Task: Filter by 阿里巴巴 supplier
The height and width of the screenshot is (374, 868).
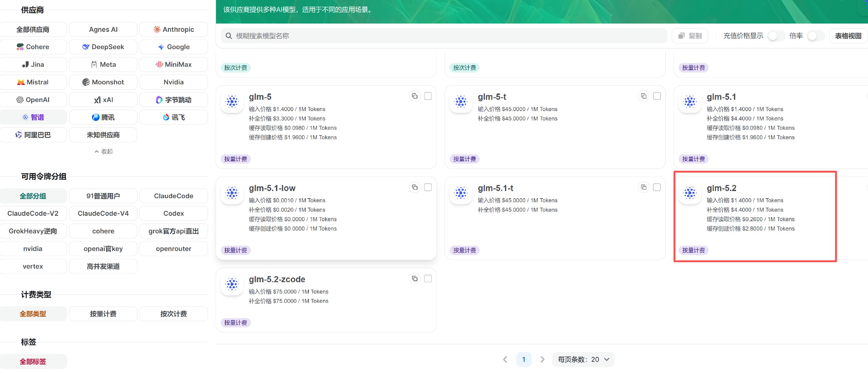Action: [33, 135]
